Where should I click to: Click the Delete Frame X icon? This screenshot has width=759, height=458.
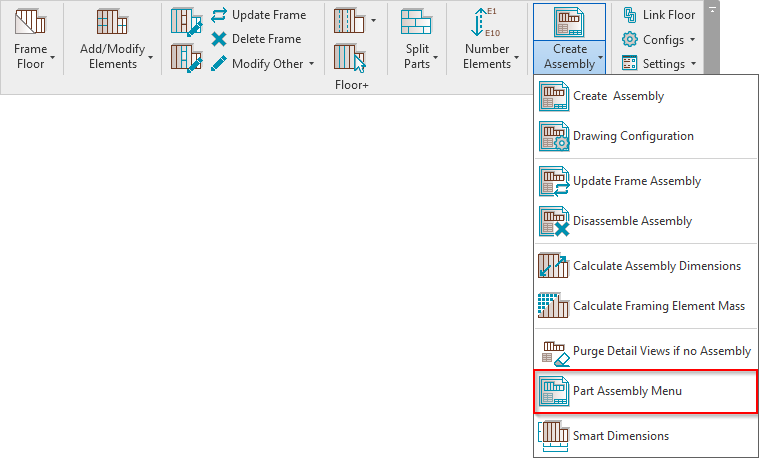(219, 39)
